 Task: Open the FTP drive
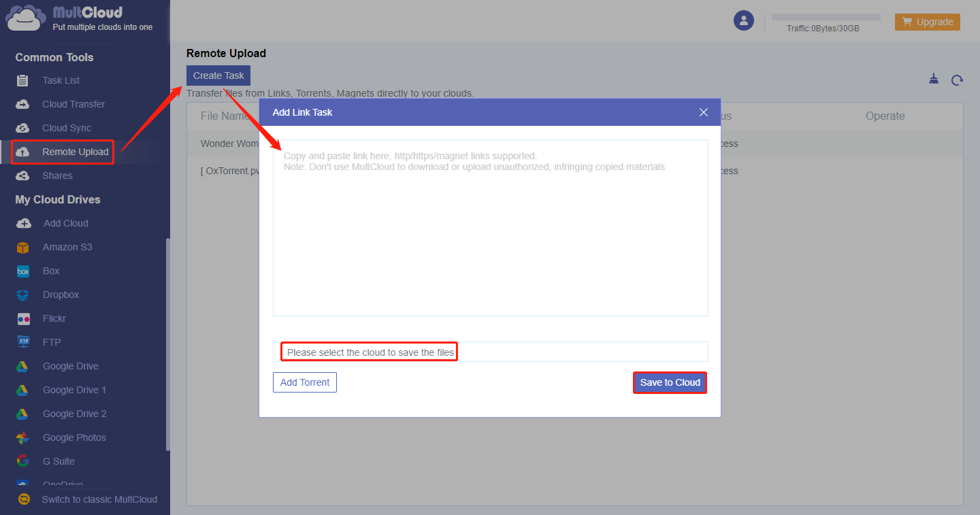click(52, 342)
